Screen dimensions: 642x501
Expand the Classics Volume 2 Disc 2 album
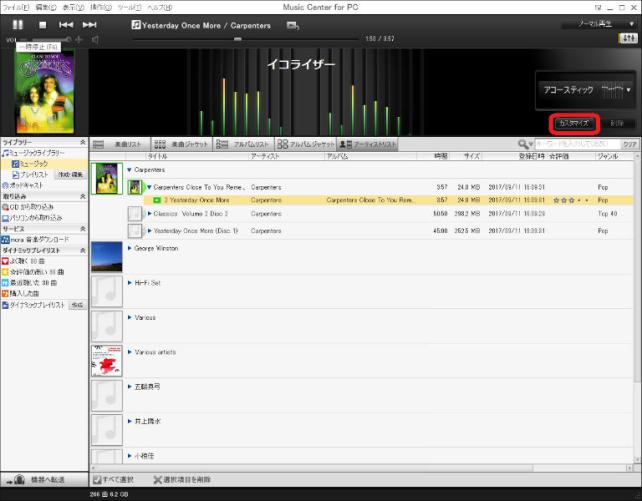click(149, 214)
